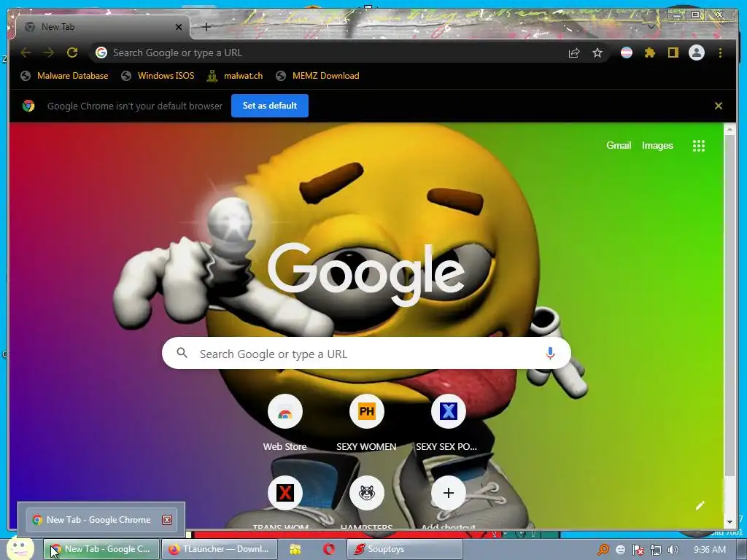This screenshot has height=560, width=747.
Task: Click the magnifier icon in search box
Action: [182, 353]
